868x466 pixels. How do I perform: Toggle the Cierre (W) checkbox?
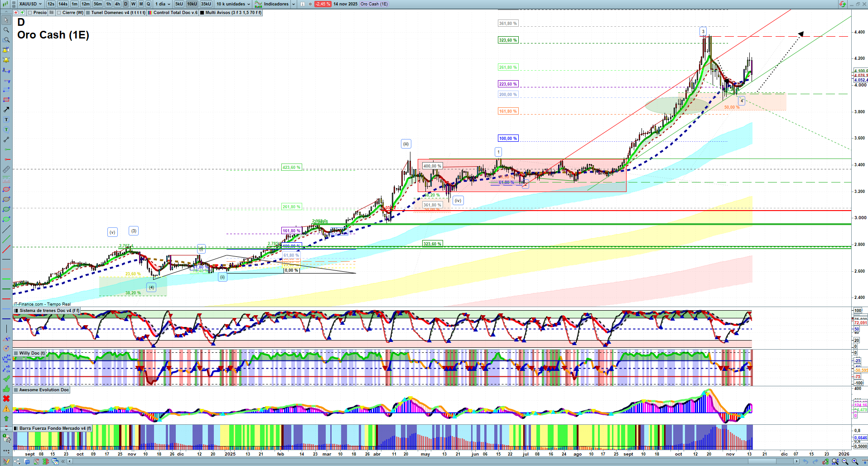pos(59,13)
